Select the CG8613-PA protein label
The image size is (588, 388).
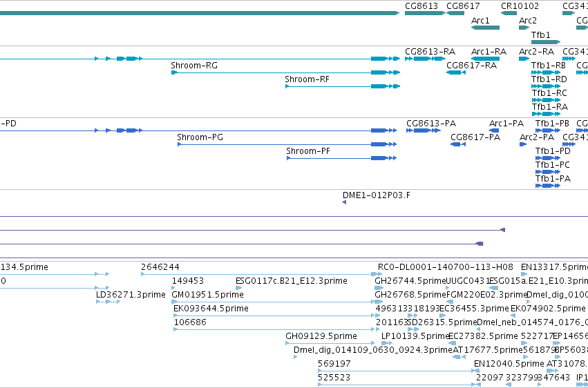431,124
